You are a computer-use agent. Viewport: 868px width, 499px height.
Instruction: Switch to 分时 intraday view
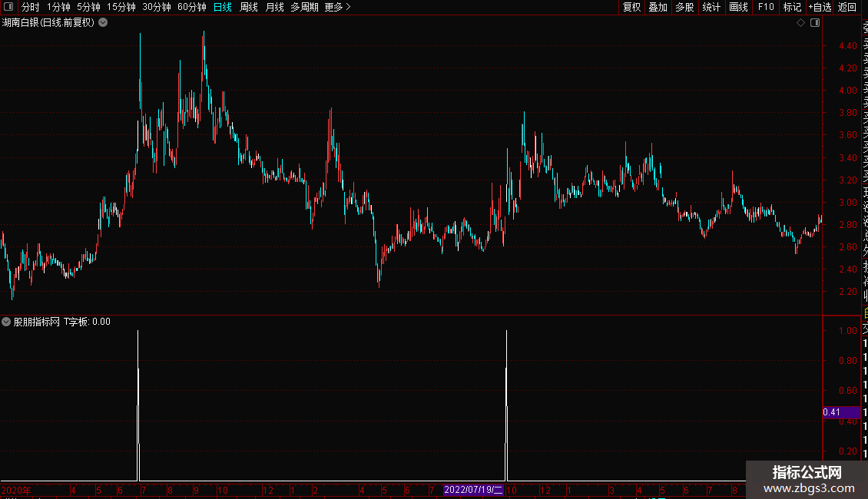coord(31,7)
